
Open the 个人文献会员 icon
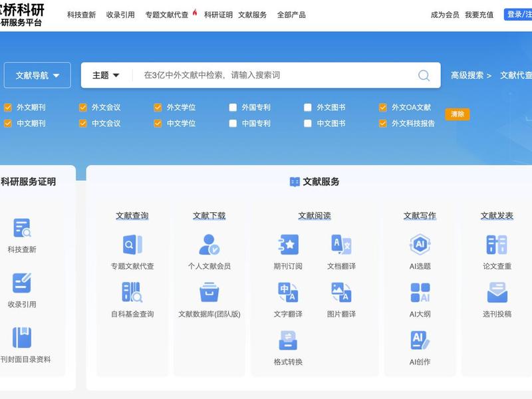[209, 245]
